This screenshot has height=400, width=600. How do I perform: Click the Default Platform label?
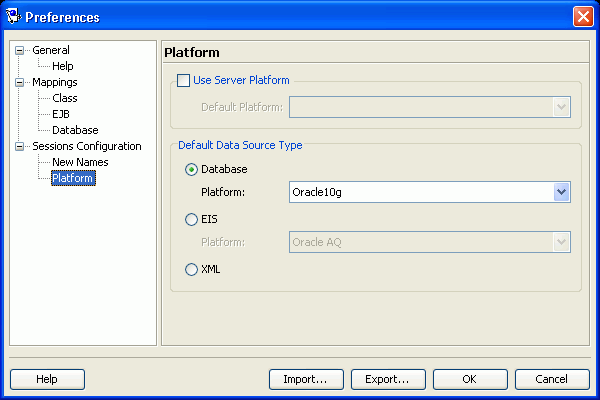(242, 107)
